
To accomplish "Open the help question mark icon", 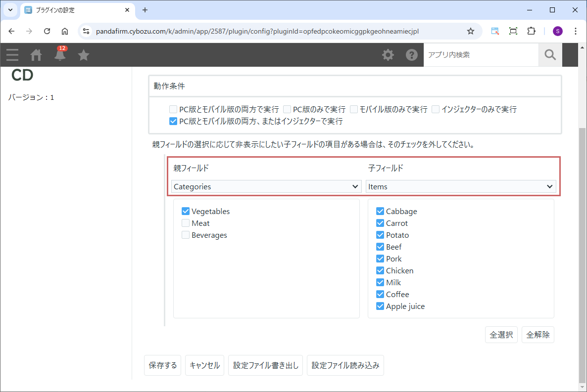I will (412, 55).
